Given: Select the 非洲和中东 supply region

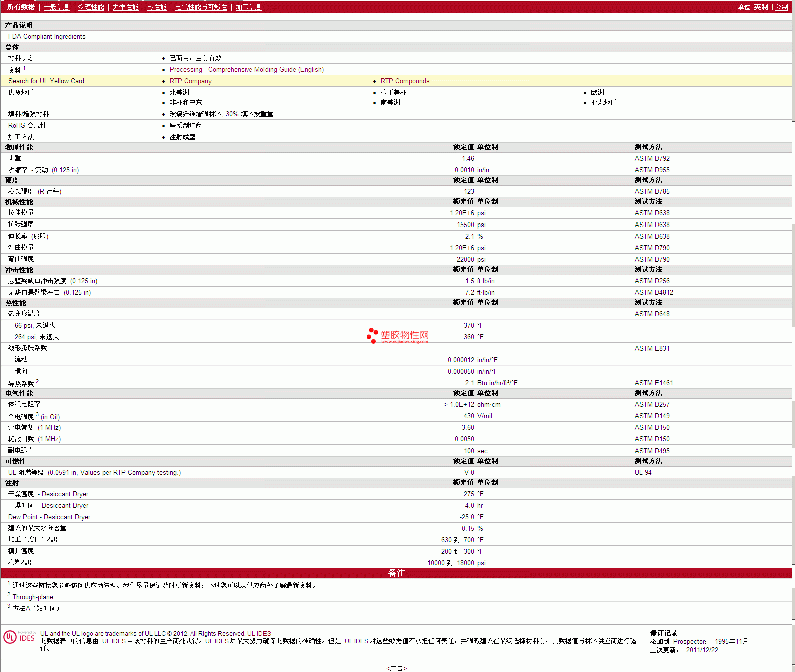Looking at the screenshot, I should 186,102.
